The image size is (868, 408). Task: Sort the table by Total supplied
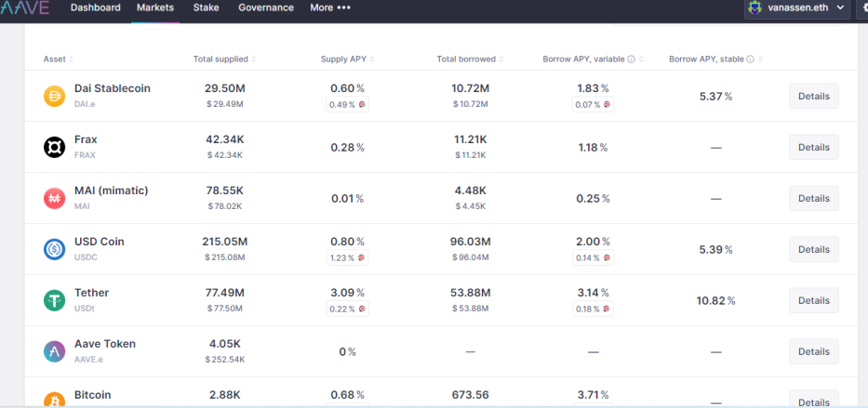click(223, 59)
